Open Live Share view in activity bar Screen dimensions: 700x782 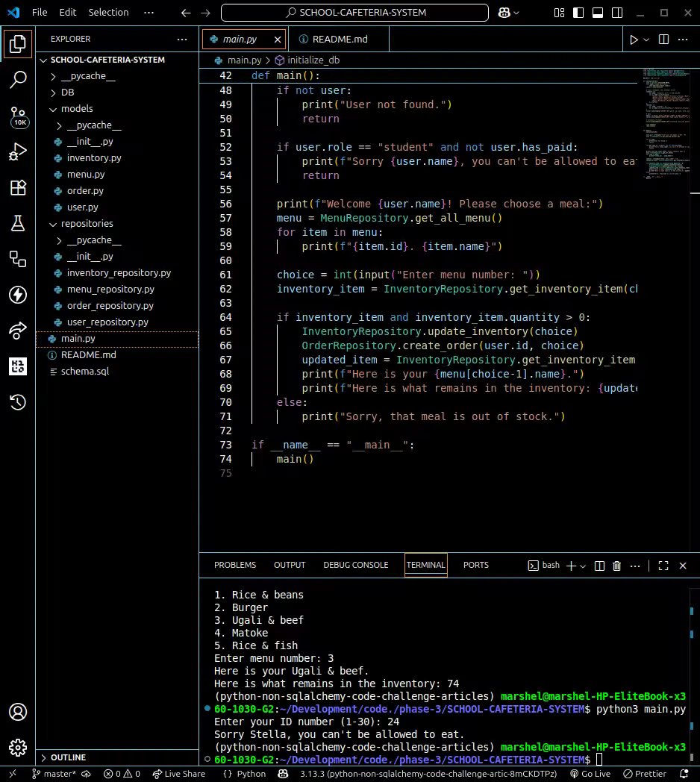click(x=18, y=331)
